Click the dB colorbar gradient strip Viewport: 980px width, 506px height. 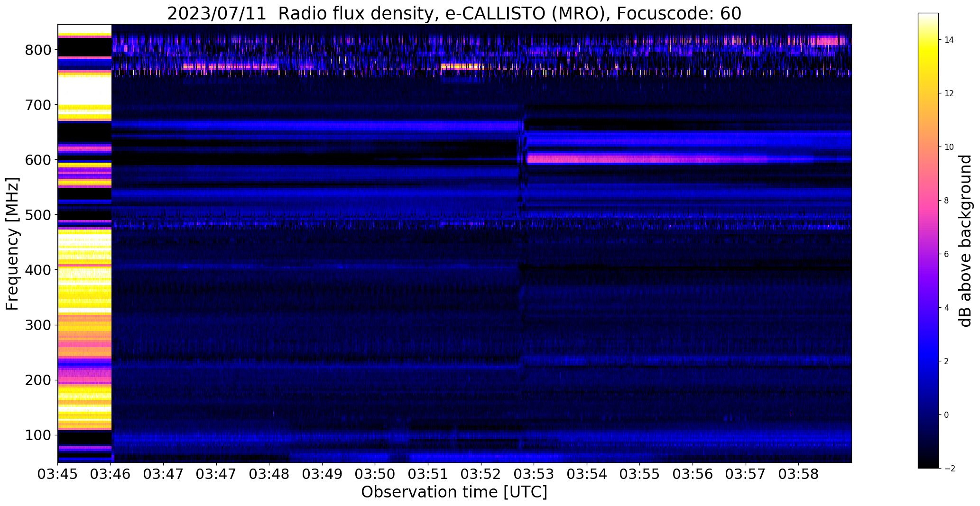(x=928, y=240)
